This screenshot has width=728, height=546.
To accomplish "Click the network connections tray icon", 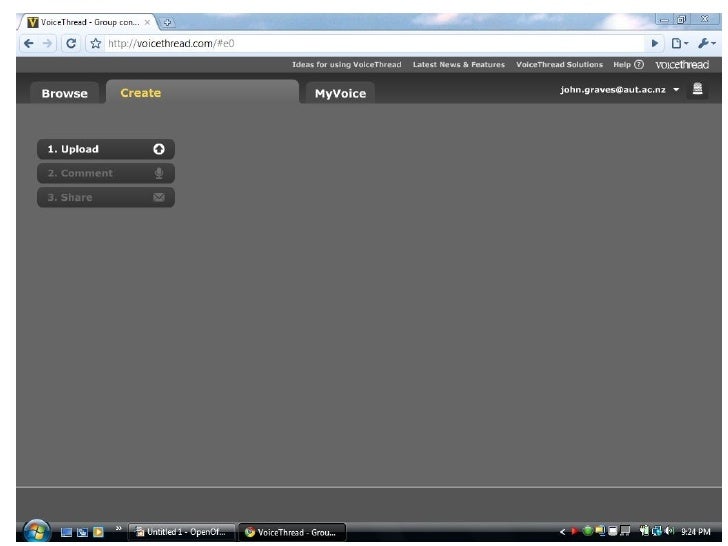I will (x=657, y=531).
